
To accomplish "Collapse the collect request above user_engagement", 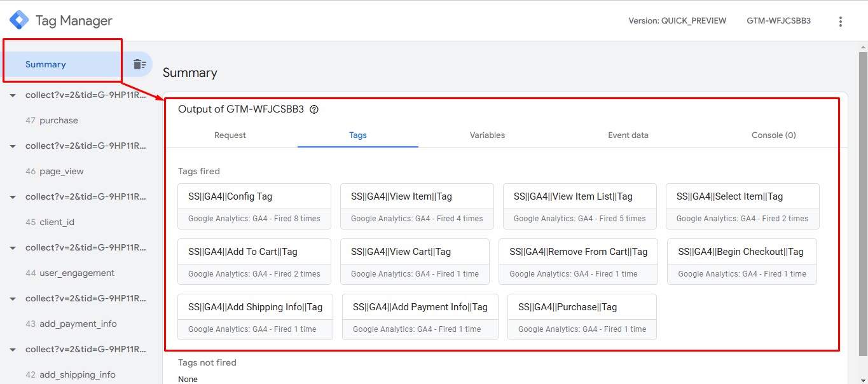I will (13, 248).
